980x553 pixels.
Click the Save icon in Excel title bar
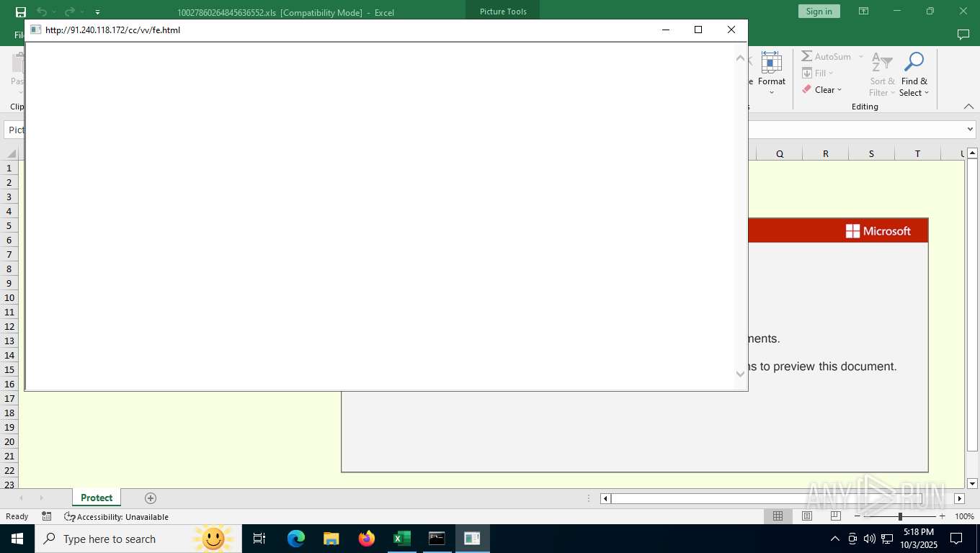pos(21,12)
